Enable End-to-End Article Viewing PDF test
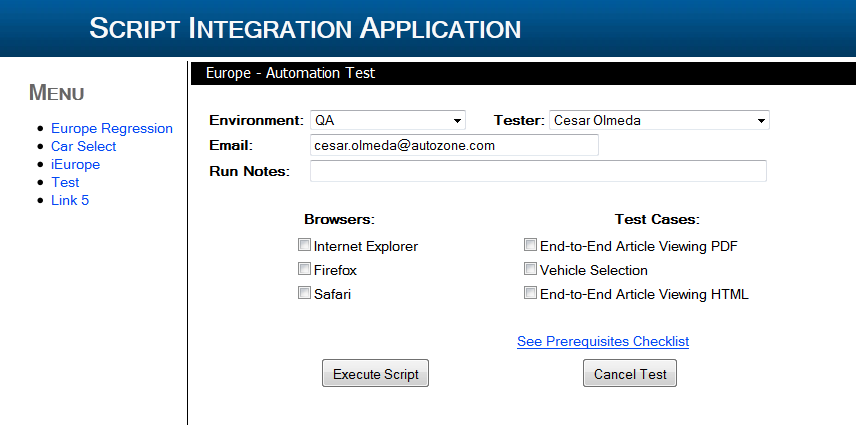The width and height of the screenshot is (856, 425). (530, 245)
